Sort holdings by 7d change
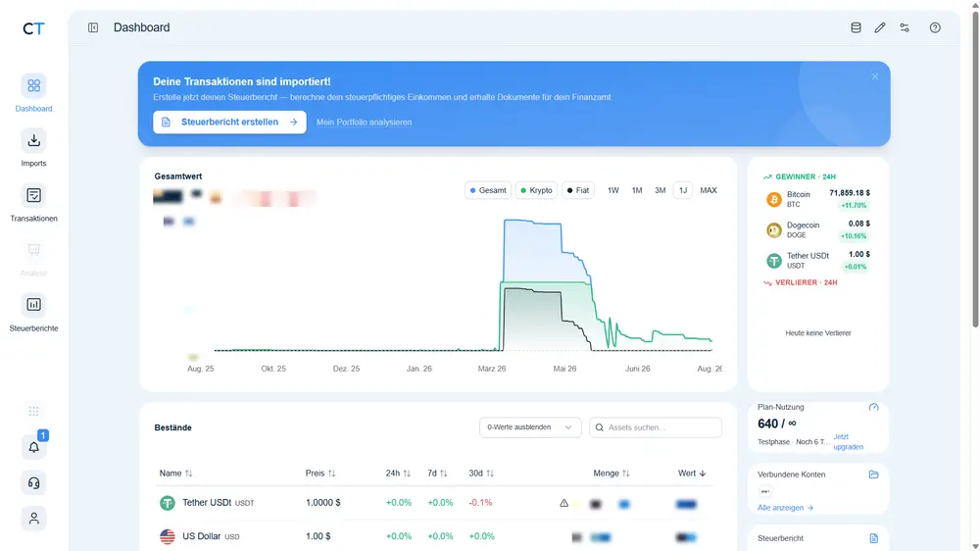Screen dimensions: 980x551 437,474
